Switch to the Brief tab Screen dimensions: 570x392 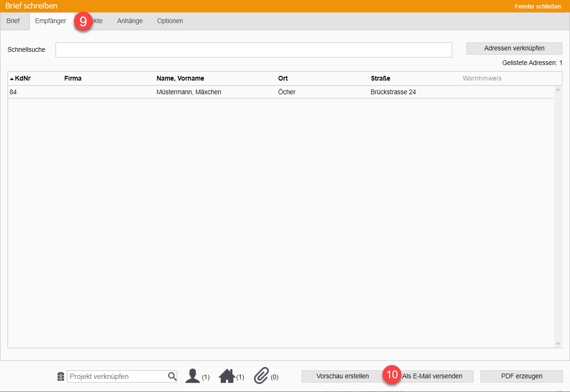[13, 21]
